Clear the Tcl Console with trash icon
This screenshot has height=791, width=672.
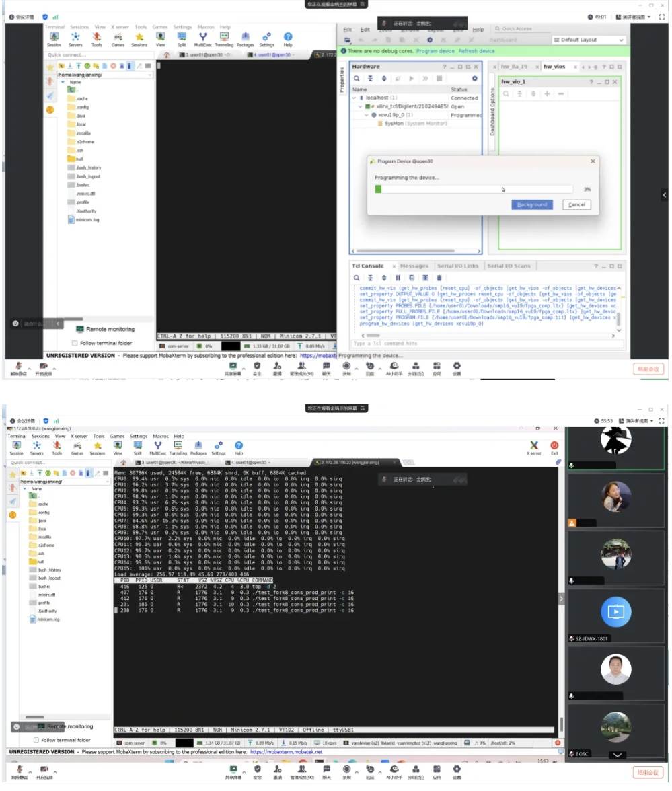(x=439, y=278)
